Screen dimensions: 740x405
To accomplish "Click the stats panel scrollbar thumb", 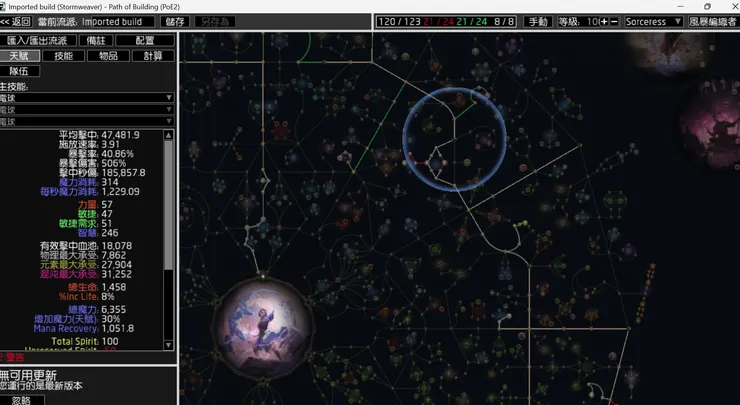I will click(x=168, y=205).
